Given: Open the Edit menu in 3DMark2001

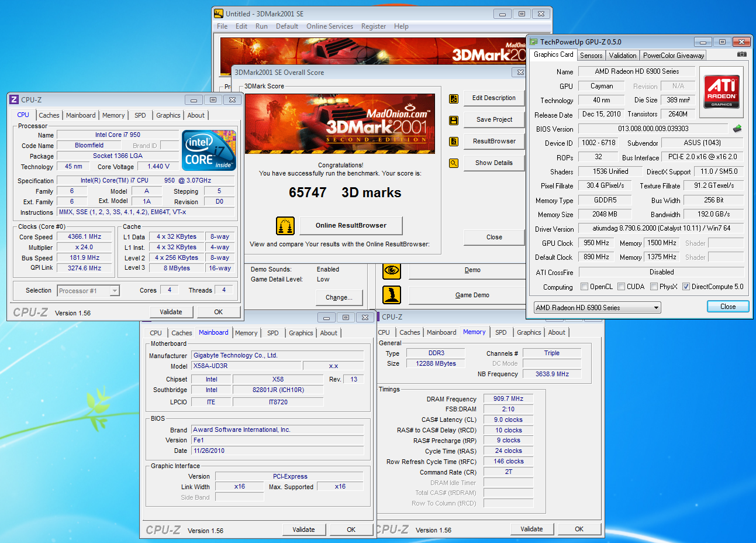Looking at the screenshot, I should click(241, 26).
